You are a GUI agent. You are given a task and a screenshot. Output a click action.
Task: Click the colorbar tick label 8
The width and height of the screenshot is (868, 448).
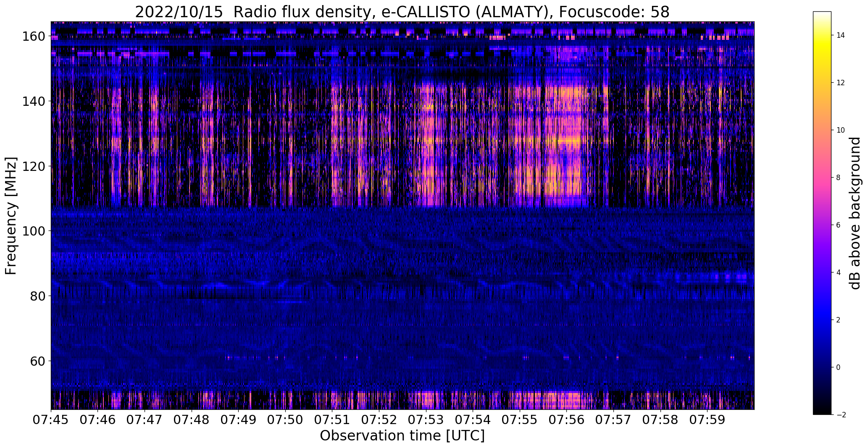click(x=839, y=178)
